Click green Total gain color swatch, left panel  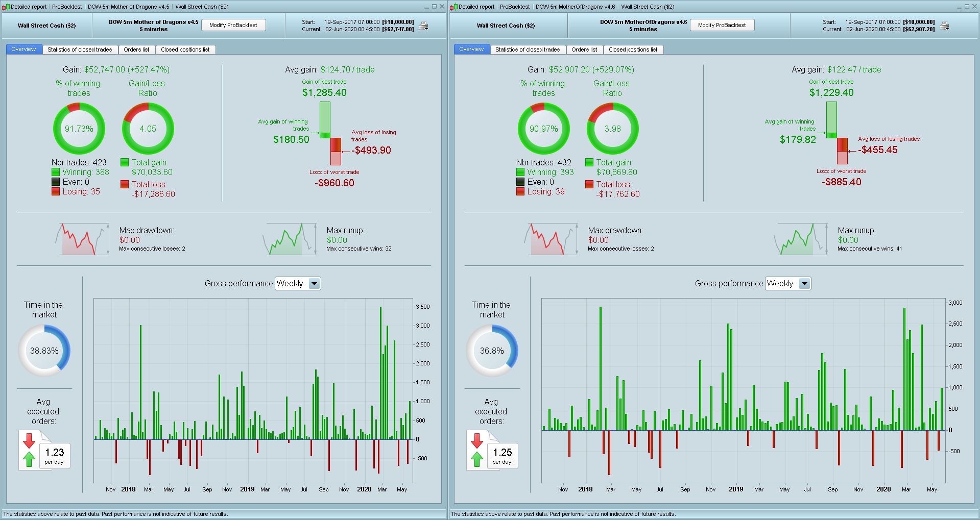pyautogui.click(x=125, y=162)
